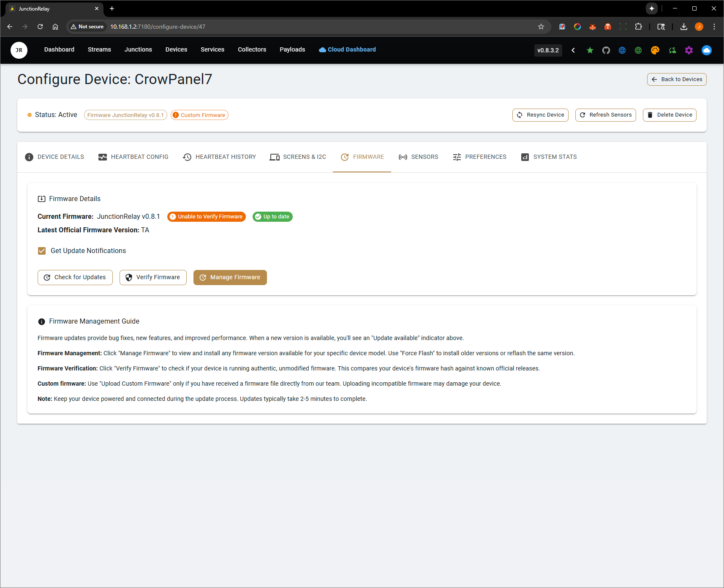Viewport: 724px width, 588px height.
Task: Open the Cloud Dashboard link
Action: (x=347, y=50)
